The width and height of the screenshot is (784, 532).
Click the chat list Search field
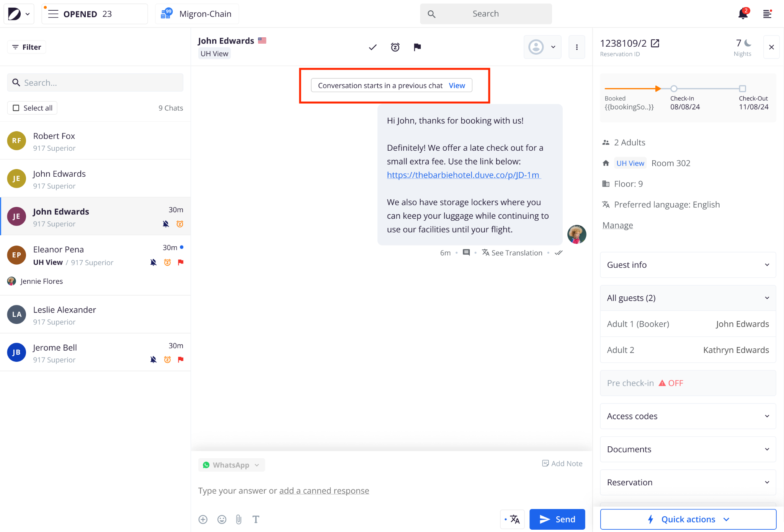[x=96, y=83]
